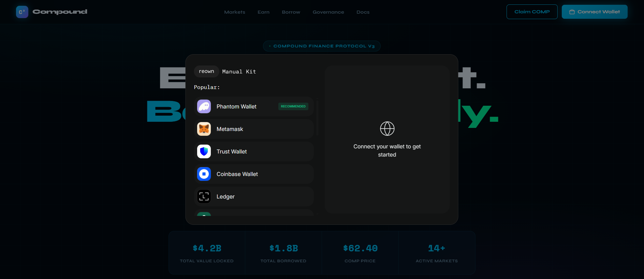Viewport: 644px width, 279px height.
Task: Click the Connect Wallet button
Action: tap(595, 12)
